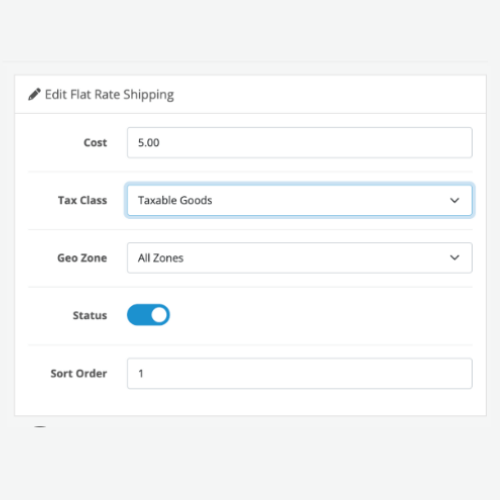Click the chevron arrow in Tax Class select
The image size is (500, 500).
click(x=455, y=200)
